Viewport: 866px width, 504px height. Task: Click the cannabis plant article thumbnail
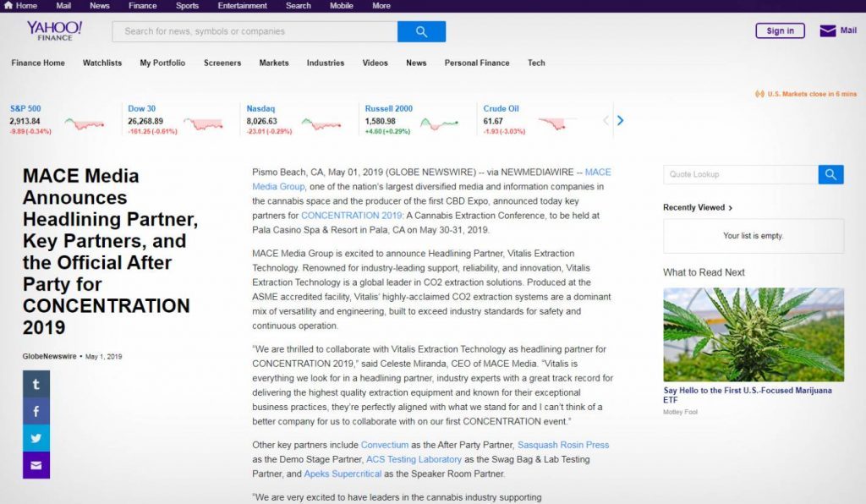click(x=753, y=334)
